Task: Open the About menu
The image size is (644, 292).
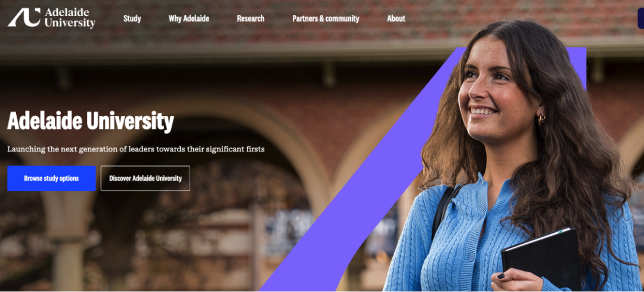Action: pyautogui.click(x=396, y=19)
